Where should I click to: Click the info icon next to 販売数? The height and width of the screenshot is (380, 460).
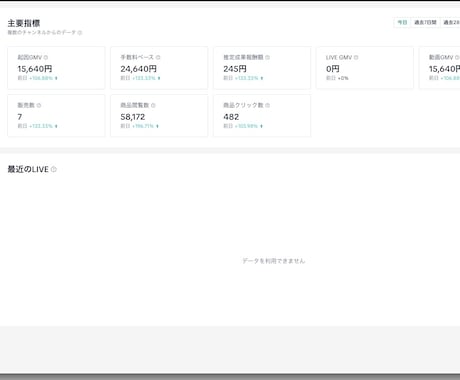[x=39, y=105]
